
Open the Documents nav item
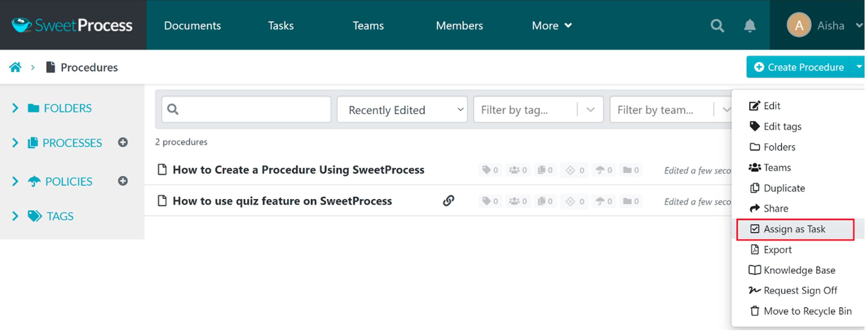point(193,26)
